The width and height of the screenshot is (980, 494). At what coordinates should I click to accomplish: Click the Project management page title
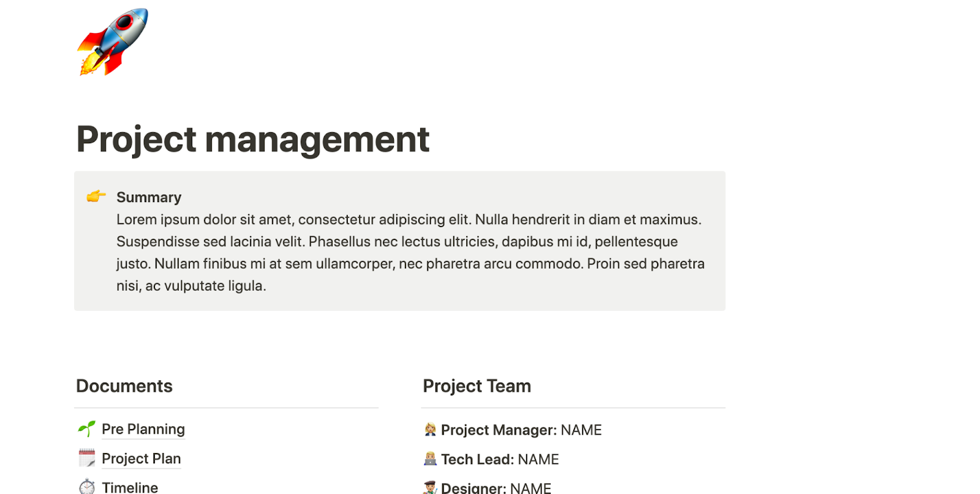point(252,139)
